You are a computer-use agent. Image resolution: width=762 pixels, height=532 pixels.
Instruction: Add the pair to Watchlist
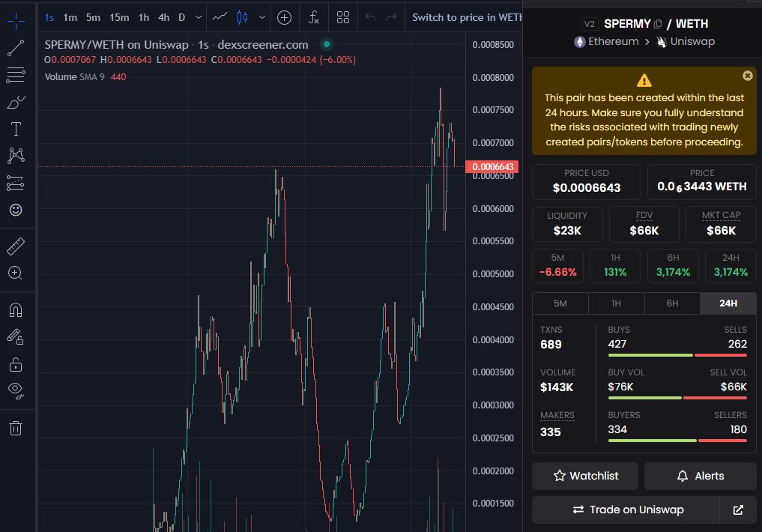tap(585, 476)
